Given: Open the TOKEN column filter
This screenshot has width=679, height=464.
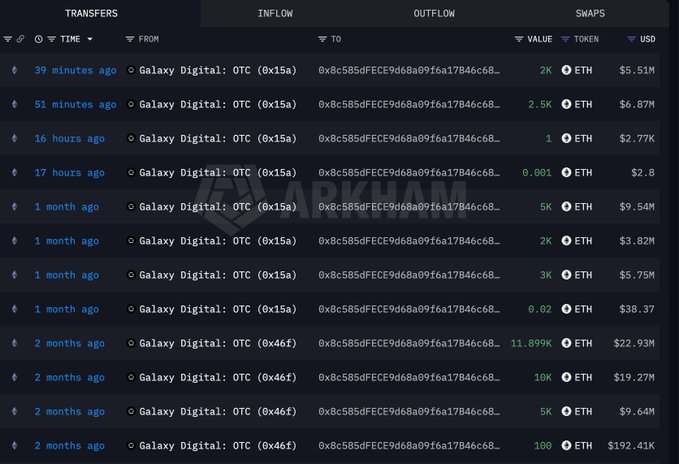Looking at the screenshot, I should (565, 39).
